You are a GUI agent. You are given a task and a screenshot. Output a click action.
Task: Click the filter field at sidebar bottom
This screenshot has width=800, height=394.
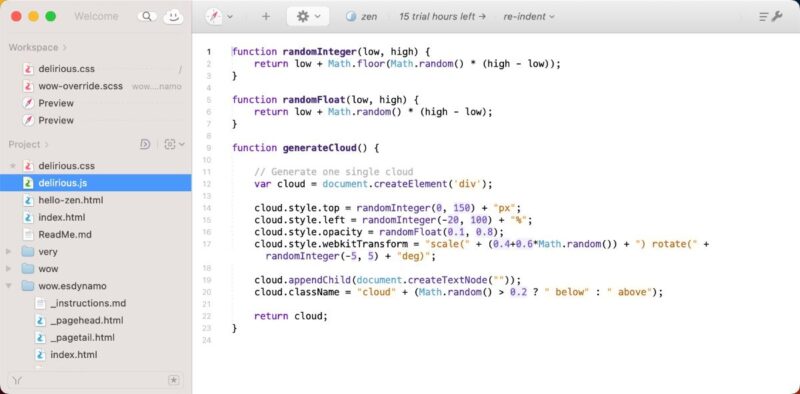(x=95, y=380)
